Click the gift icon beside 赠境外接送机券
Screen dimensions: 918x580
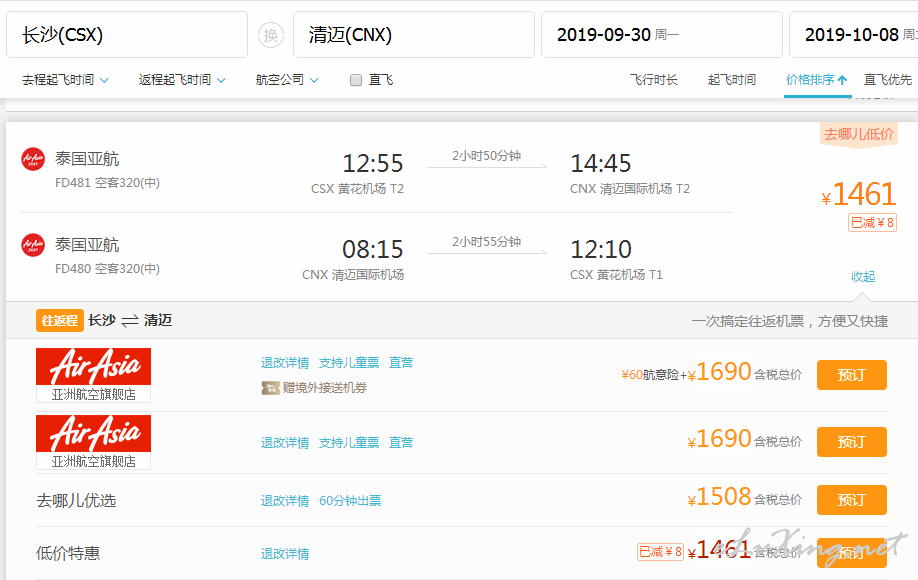[x=270, y=387]
